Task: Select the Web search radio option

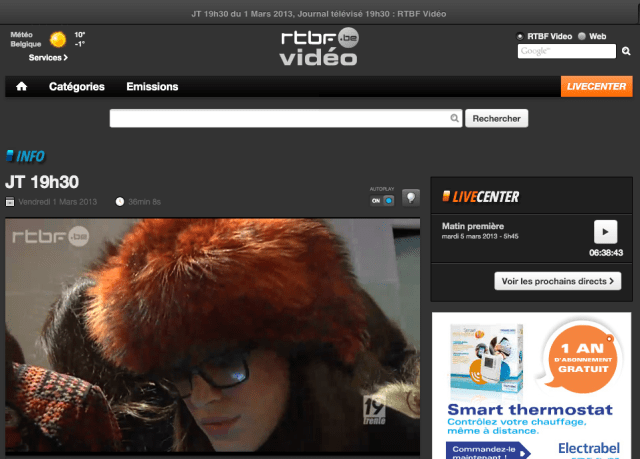Action: point(583,36)
